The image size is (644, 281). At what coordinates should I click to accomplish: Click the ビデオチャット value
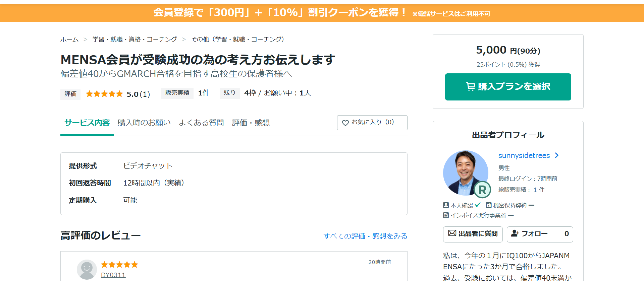pos(148,166)
